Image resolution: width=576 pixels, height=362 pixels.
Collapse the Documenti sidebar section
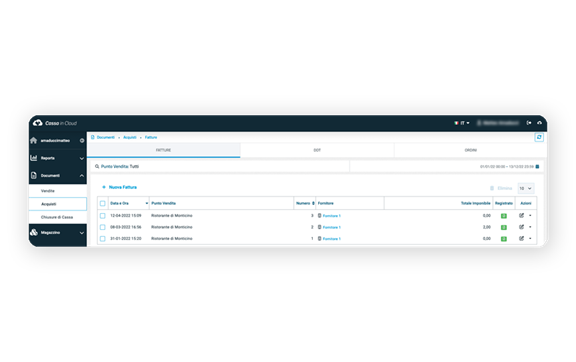click(82, 176)
